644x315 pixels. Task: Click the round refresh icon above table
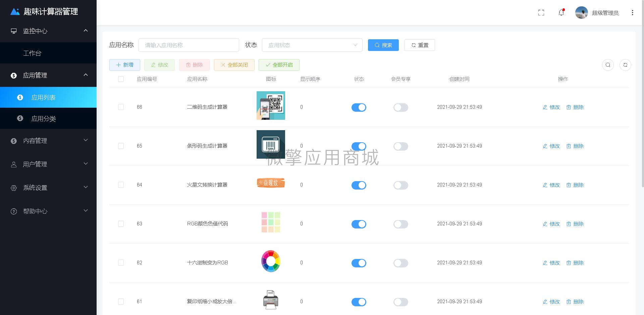click(x=625, y=65)
